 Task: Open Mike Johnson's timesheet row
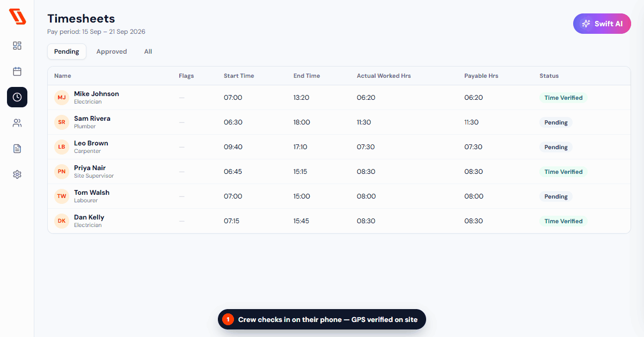click(x=339, y=98)
